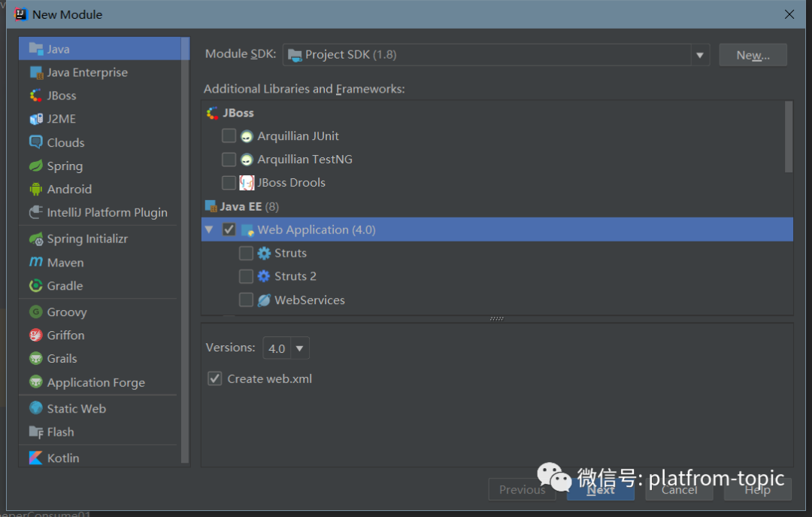Image resolution: width=812 pixels, height=517 pixels.
Task: Click the Arquillian TestNG framework icon
Action: [x=247, y=160]
